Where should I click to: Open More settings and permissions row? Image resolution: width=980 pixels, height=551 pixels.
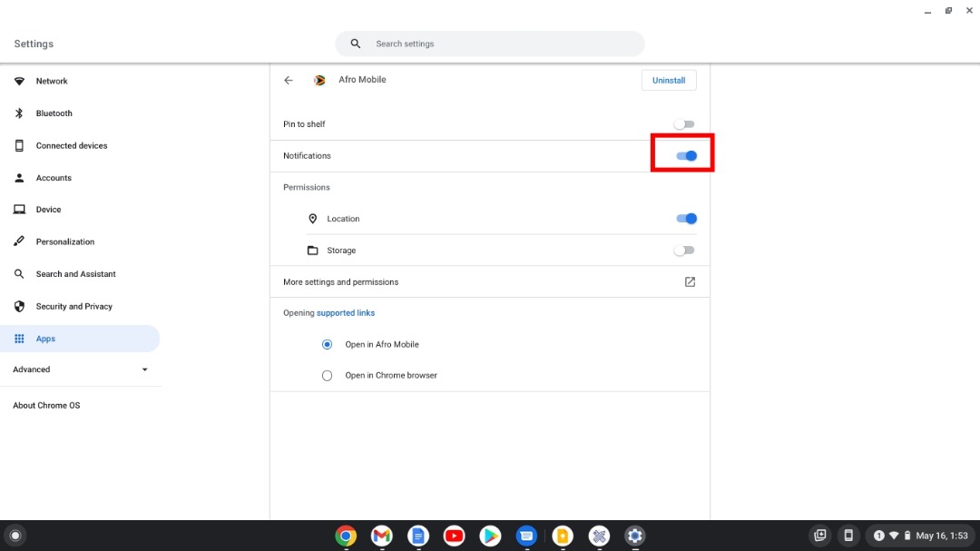(x=489, y=282)
